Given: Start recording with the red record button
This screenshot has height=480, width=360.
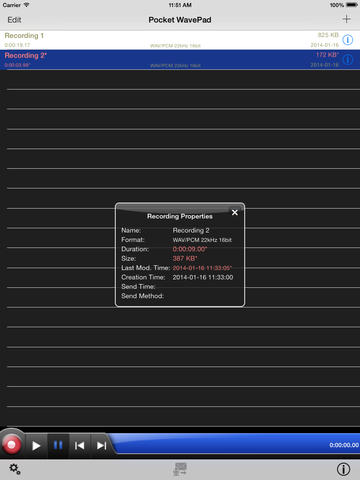Looking at the screenshot, I should (x=11, y=445).
